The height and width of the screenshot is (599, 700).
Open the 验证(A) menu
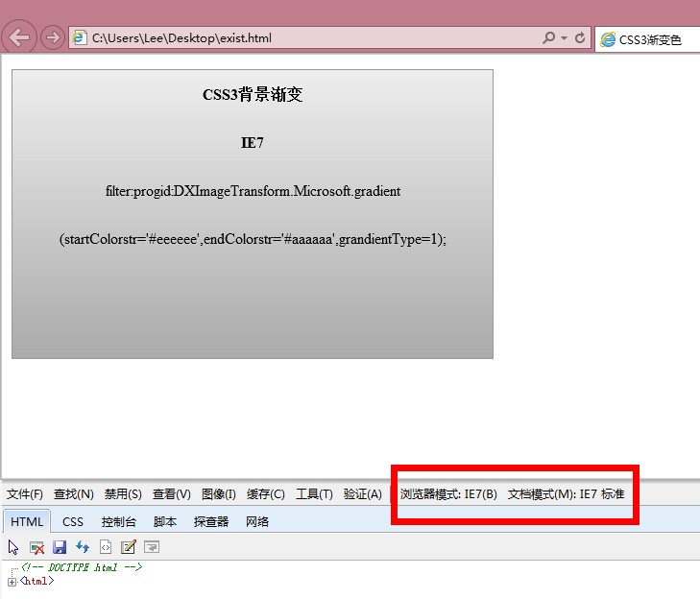coord(363,494)
